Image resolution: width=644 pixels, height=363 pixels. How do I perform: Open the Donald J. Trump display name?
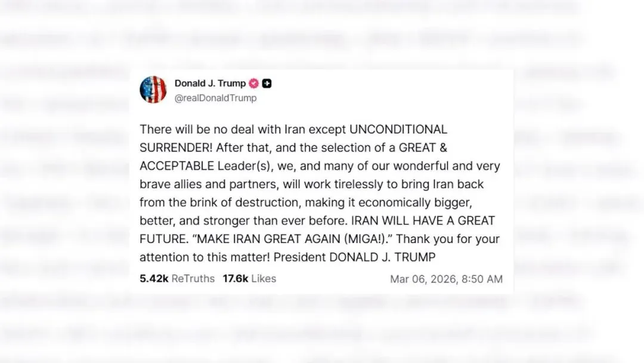coord(210,84)
